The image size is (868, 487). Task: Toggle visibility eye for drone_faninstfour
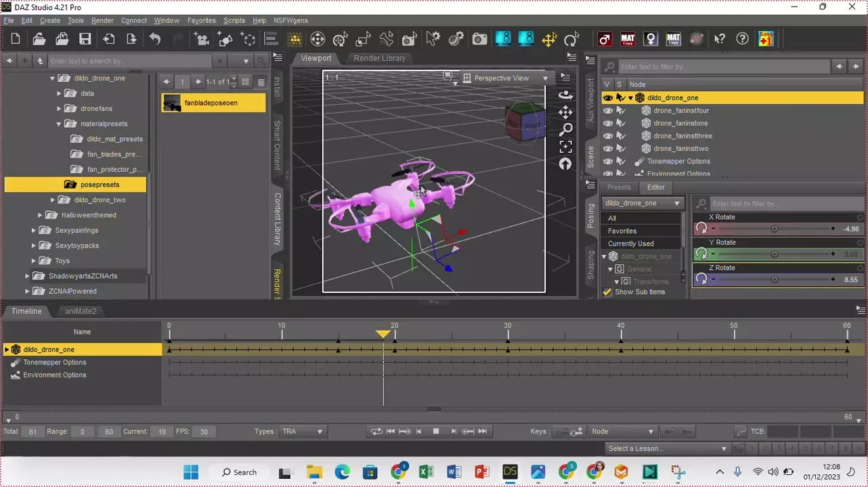pyautogui.click(x=607, y=110)
